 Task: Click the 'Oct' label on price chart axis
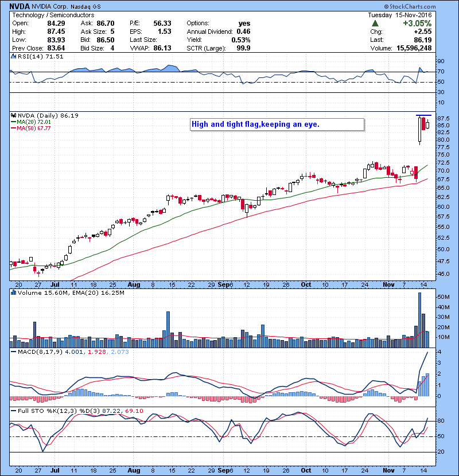pos(306,285)
